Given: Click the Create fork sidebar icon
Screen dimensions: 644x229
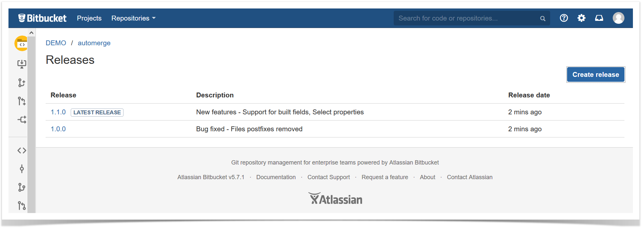Looking at the screenshot, I should (22, 120).
